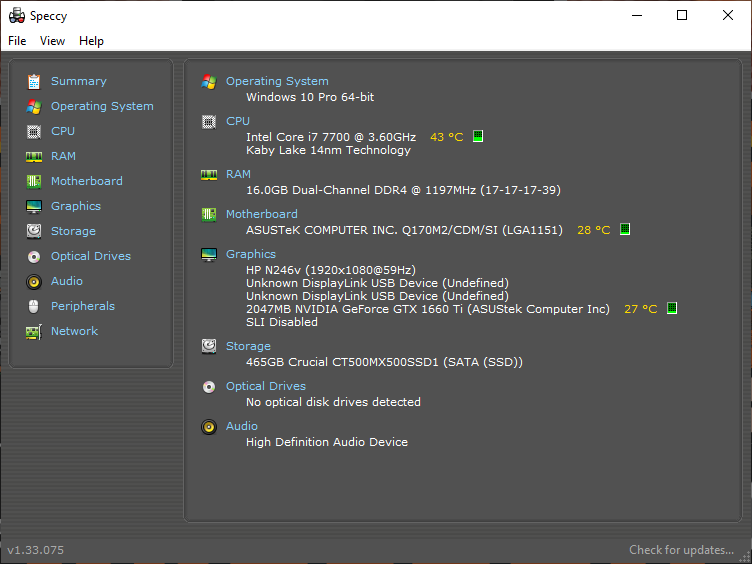This screenshot has width=752, height=564.
Task: Click the green CPU temperature indicator icon
Action: pyautogui.click(x=478, y=136)
